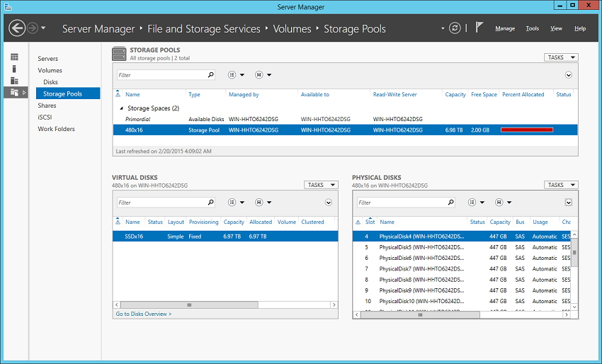The height and width of the screenshot is (364, 602).
Task: Open the Storage Pools saved queries icon
Action: click(259, 75)
